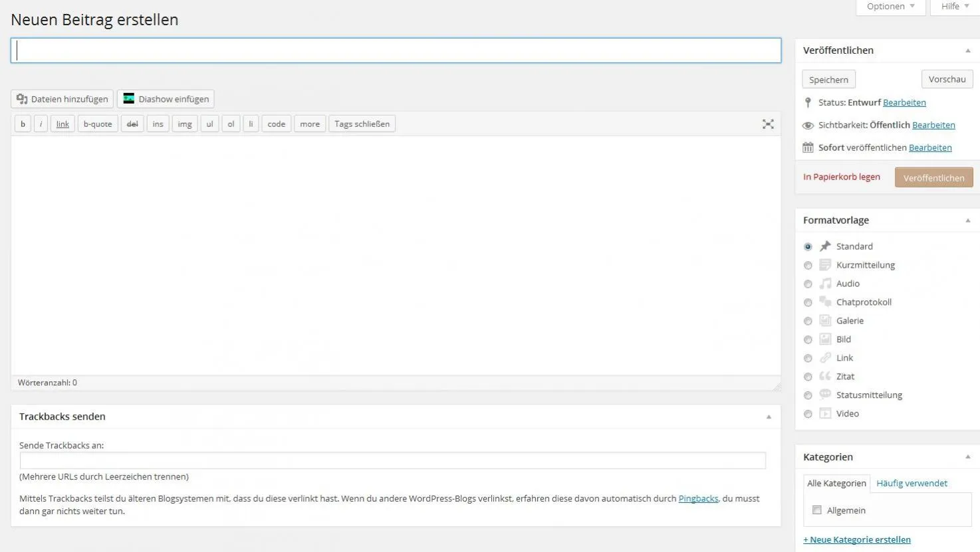
Task: Click the orange Veröffentlichen button
Action: coord(933,177)
